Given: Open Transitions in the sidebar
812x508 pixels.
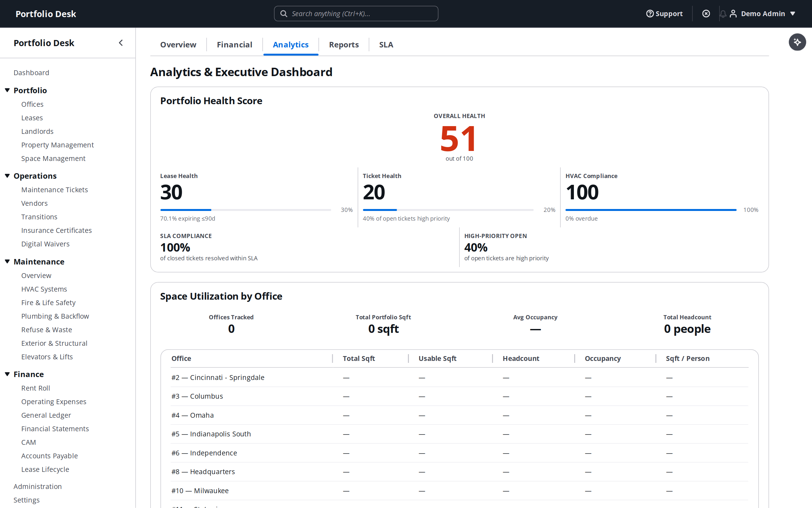Looking at the screenshot, I should coord(39,217).
